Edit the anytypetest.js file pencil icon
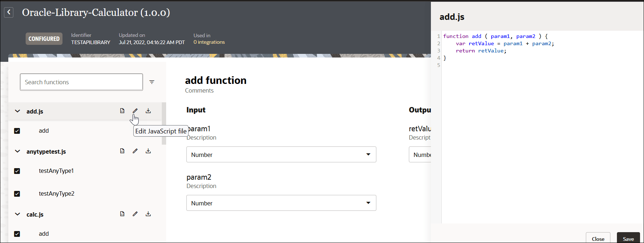 (135, 151)
